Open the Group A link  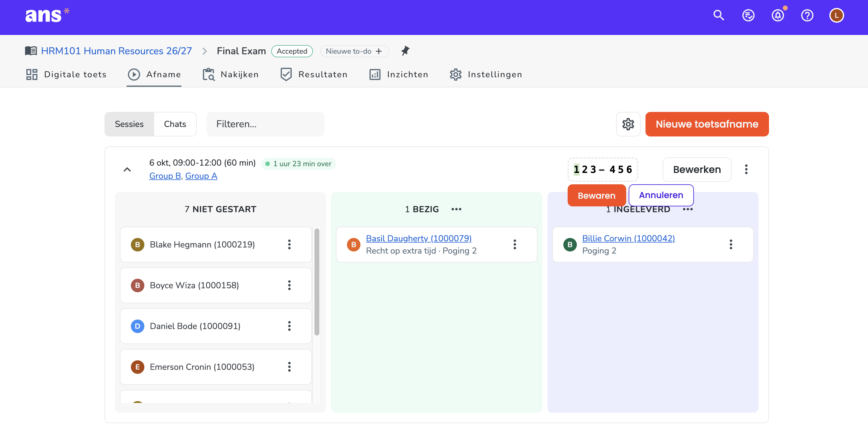tap(201, 176)
